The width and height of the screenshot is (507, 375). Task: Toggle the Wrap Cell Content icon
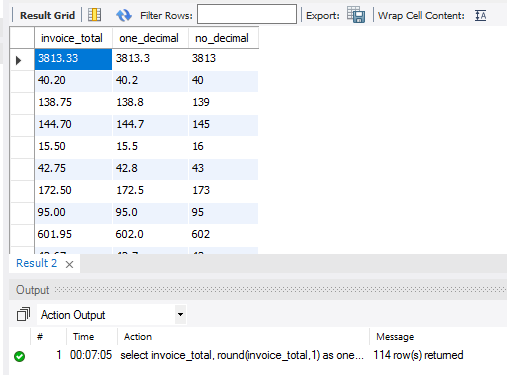pos(480,15)
